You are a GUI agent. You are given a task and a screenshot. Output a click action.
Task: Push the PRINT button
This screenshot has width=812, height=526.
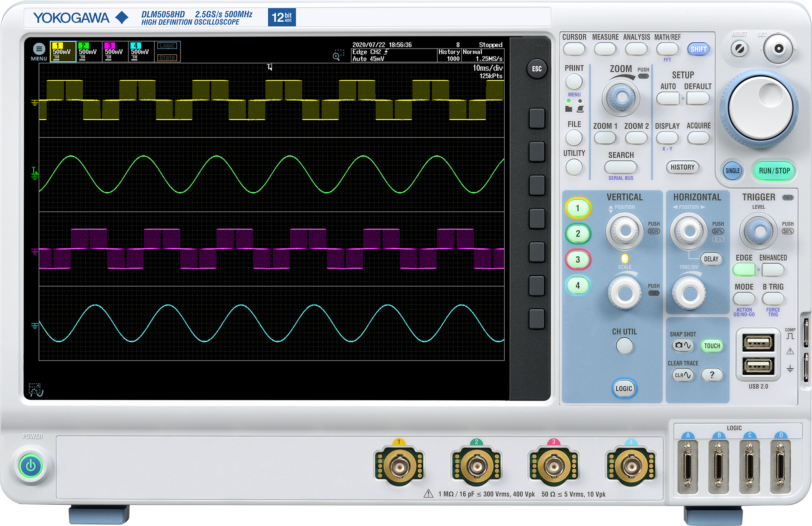coord(574,82)
